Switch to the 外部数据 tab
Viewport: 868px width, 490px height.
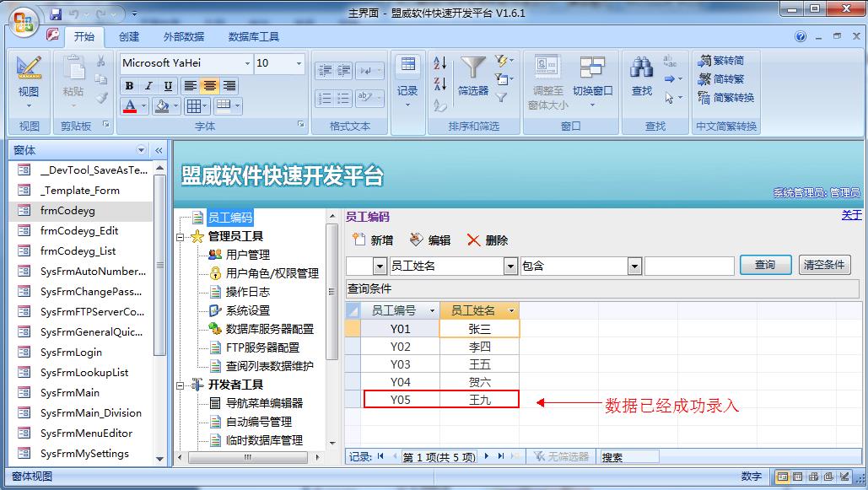click(x=184, y=36)
